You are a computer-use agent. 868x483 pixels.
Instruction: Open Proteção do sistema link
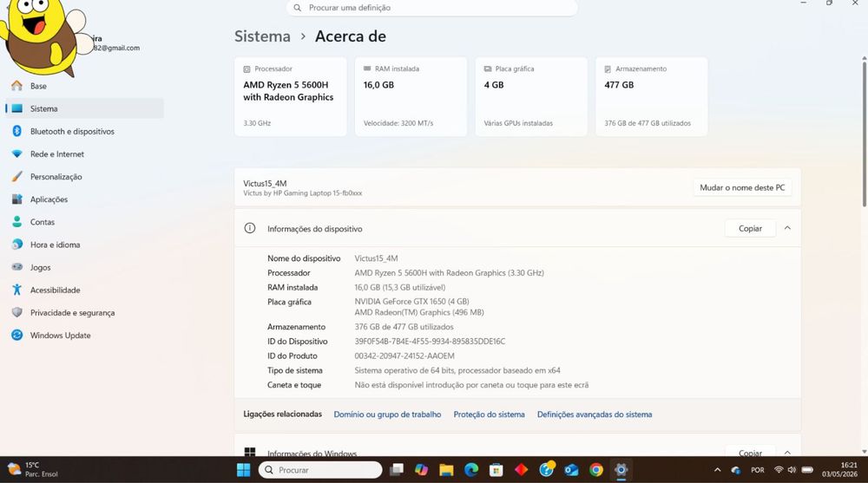point(490,414)
